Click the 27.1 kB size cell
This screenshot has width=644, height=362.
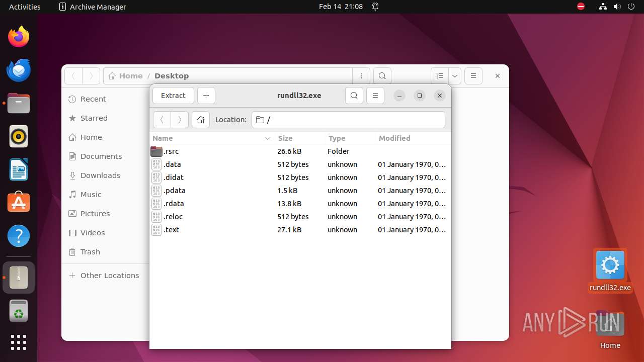click(289, 230)
